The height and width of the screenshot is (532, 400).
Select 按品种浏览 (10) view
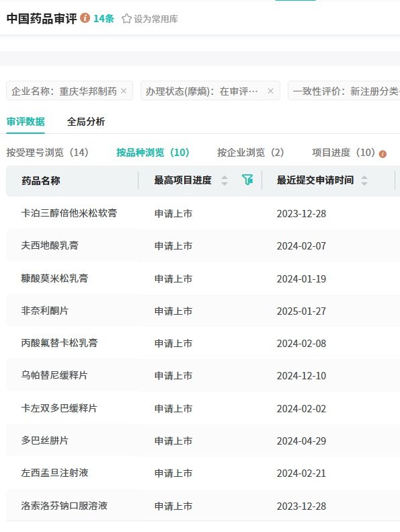(x=153, y=153)
